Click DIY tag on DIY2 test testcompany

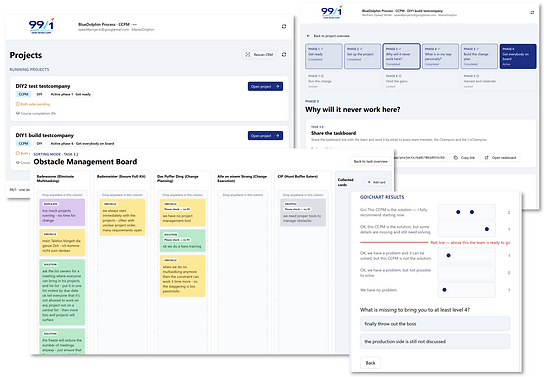[x=40, y=94]
